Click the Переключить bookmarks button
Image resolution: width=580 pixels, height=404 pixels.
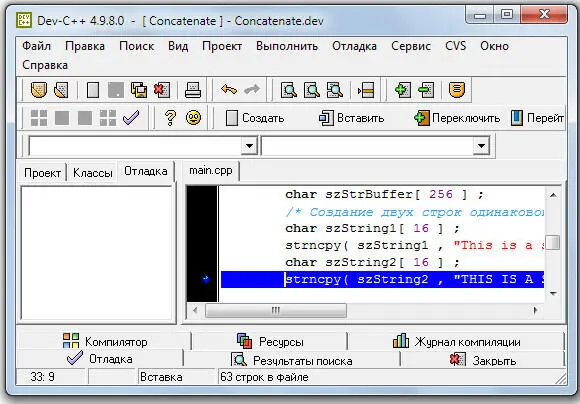click(457, 118)
